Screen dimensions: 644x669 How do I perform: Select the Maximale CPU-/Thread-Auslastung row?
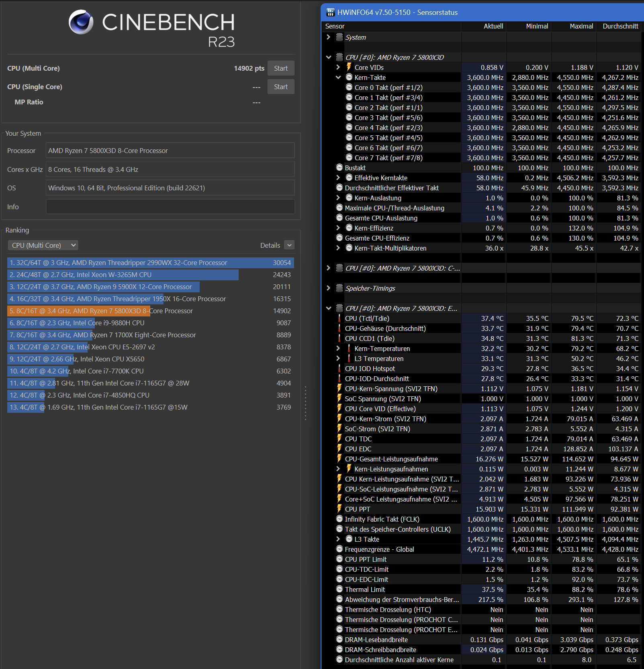coord(482,208)
